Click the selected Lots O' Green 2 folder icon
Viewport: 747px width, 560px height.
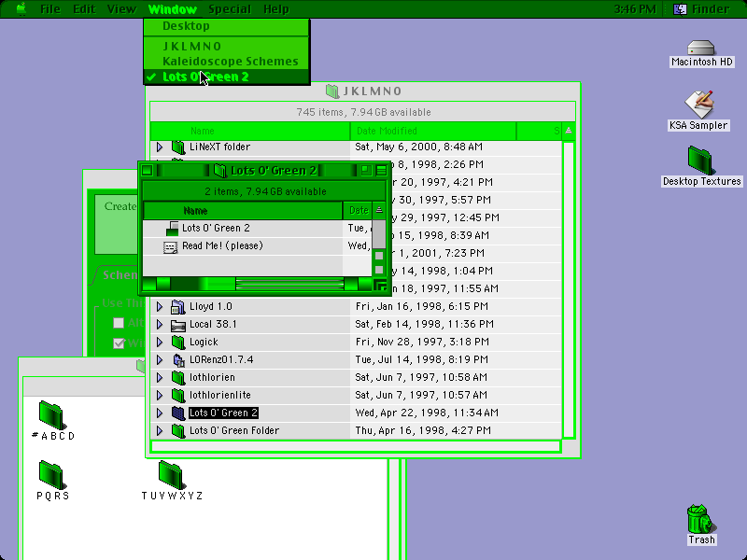pyautogui.click(x=178, y=413)
